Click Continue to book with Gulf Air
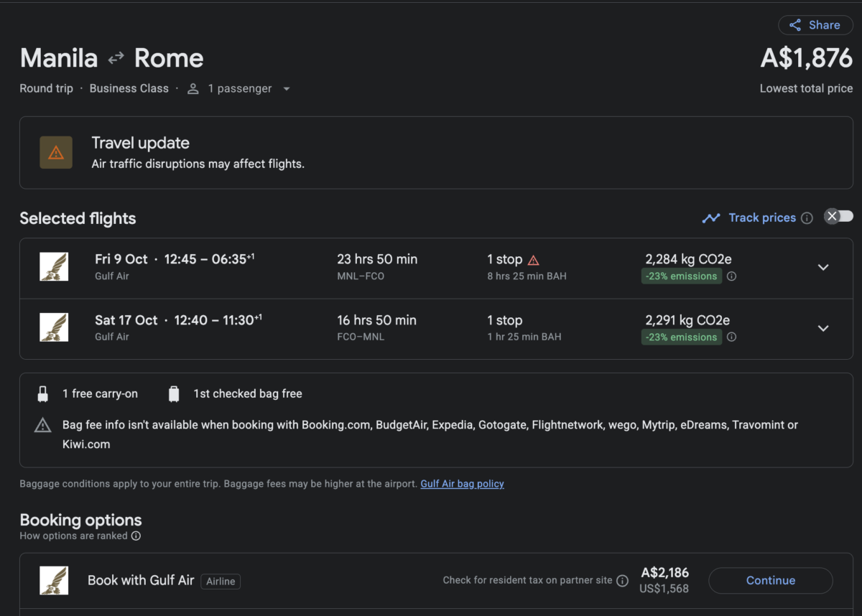Screen dimensions: 862x616 pyautogui.click(x=771, y=581)
